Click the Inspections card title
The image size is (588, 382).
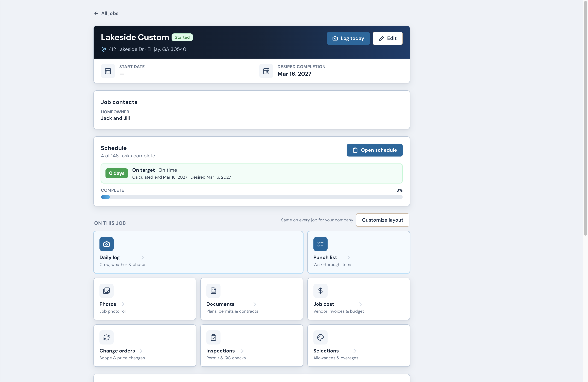coord(221,351)
